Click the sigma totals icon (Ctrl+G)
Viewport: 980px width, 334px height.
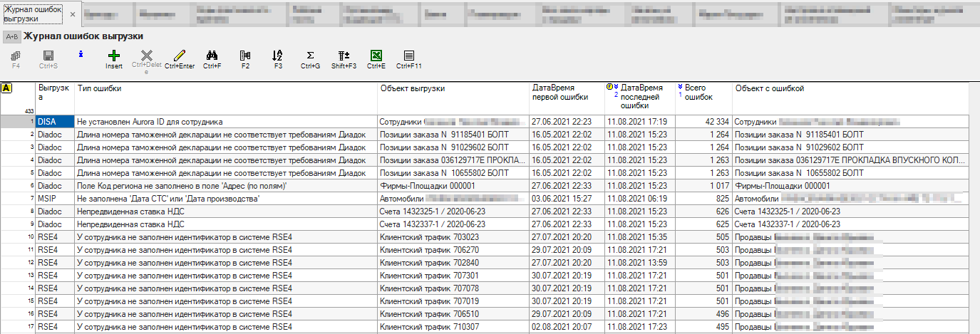click(x=310, y=56)
